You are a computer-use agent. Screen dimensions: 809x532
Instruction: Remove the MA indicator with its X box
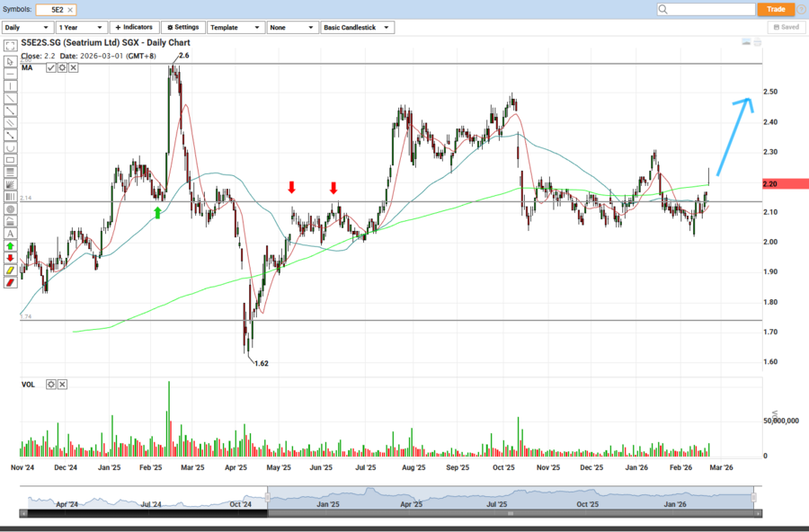(73, 68)
